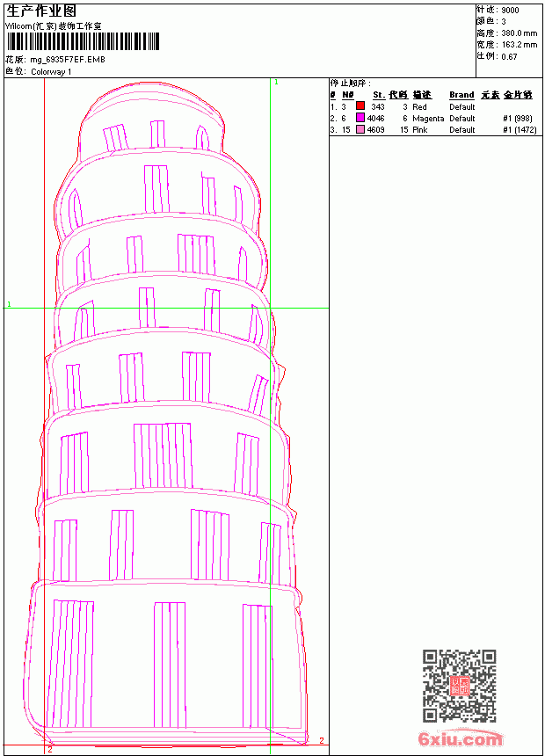This screenshot has width=545, height=756.
Task: Click the Wilcom studio name line
Action: click(54, 26)
